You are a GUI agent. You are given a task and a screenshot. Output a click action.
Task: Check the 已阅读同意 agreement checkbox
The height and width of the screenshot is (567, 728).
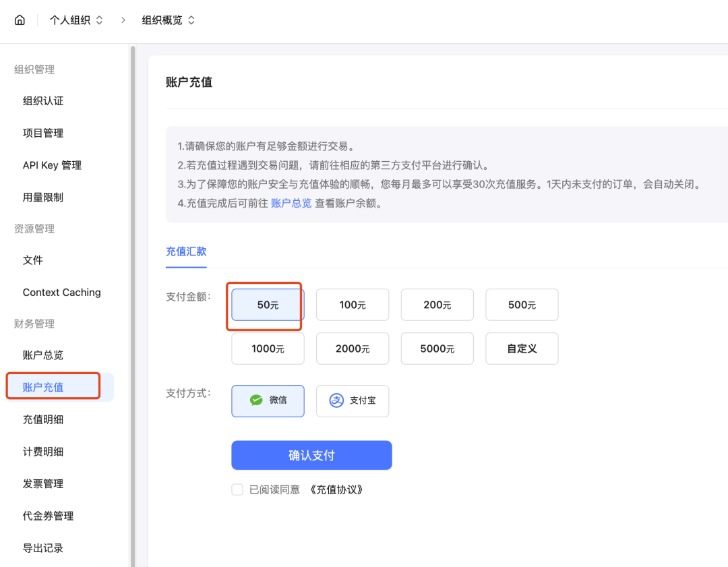click(237, 489)
